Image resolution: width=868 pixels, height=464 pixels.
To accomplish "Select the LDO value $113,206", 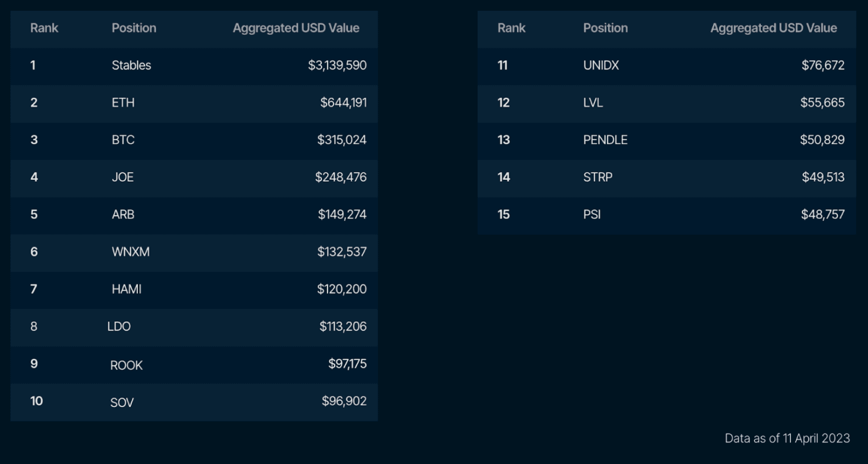I will tap(342, 326).
